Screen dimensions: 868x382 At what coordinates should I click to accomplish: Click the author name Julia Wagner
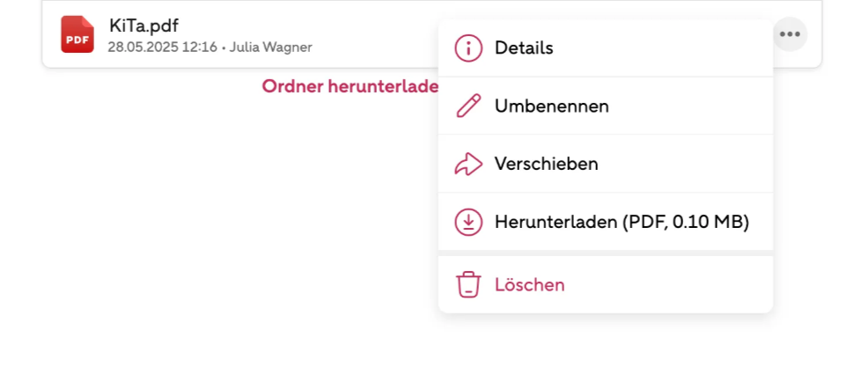point(270,48)
